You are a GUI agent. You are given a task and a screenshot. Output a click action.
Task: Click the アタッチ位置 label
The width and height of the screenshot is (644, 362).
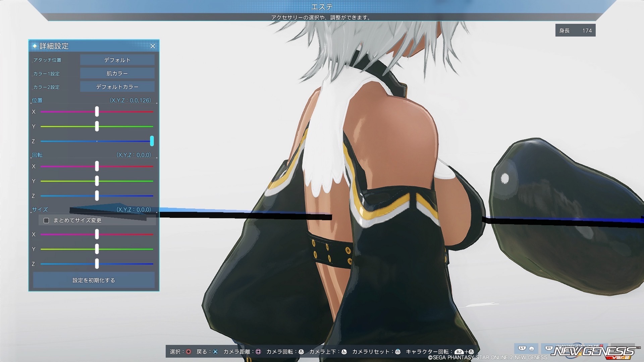click(x=47, y=60)
